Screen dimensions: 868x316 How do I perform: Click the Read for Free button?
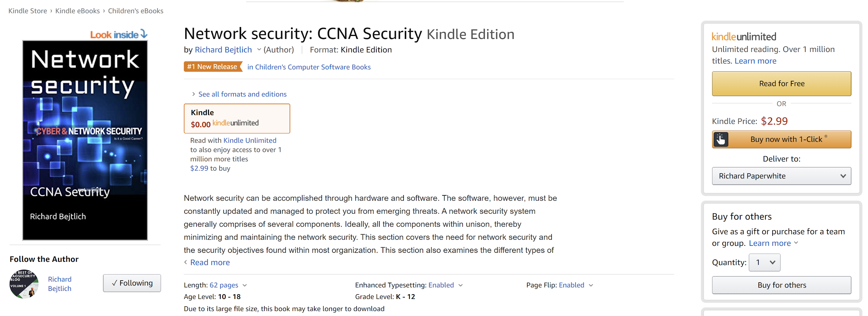pos(781,84)
